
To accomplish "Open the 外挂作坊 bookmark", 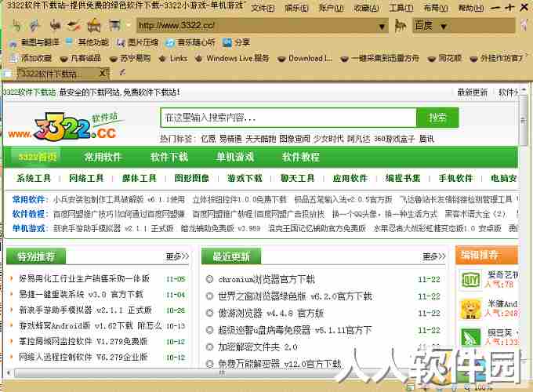I will pos(498,58).
